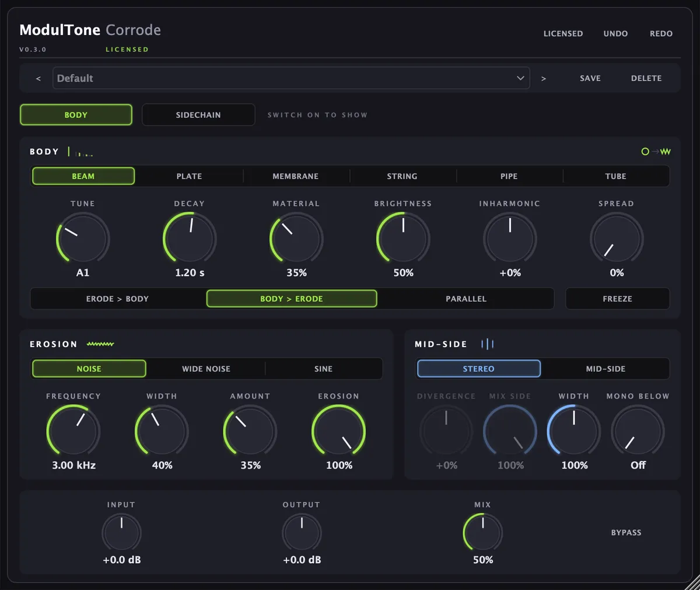Screen dimensions: 700x590
Task: Click the +0.0 dB output value
Action: point(302,560)
